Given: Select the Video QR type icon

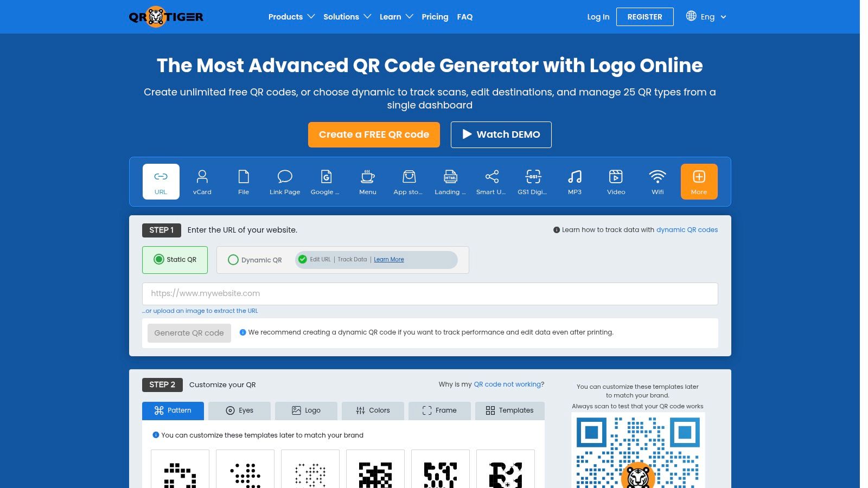Looking at the screenshot, I should coord(616,181).
